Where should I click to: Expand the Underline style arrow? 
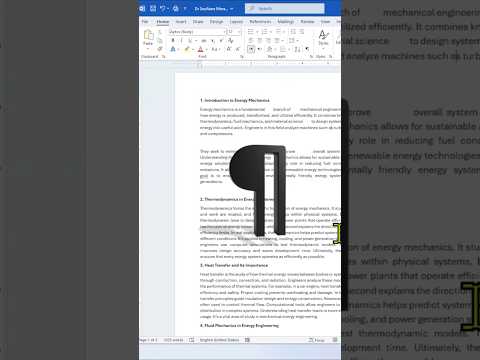[x=196, y=41]
